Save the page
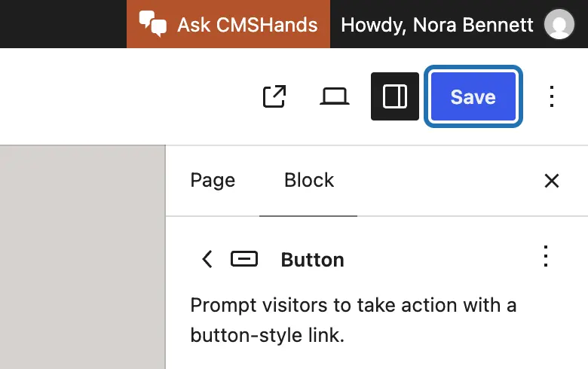 pos(473,96)
